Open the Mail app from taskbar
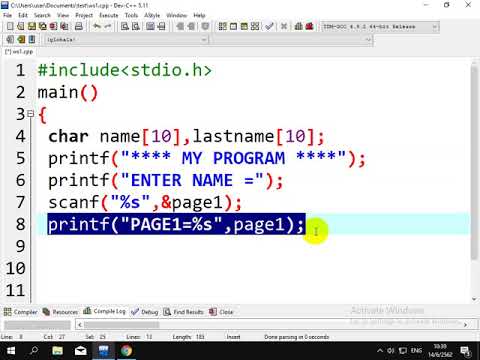 [81, 351]
